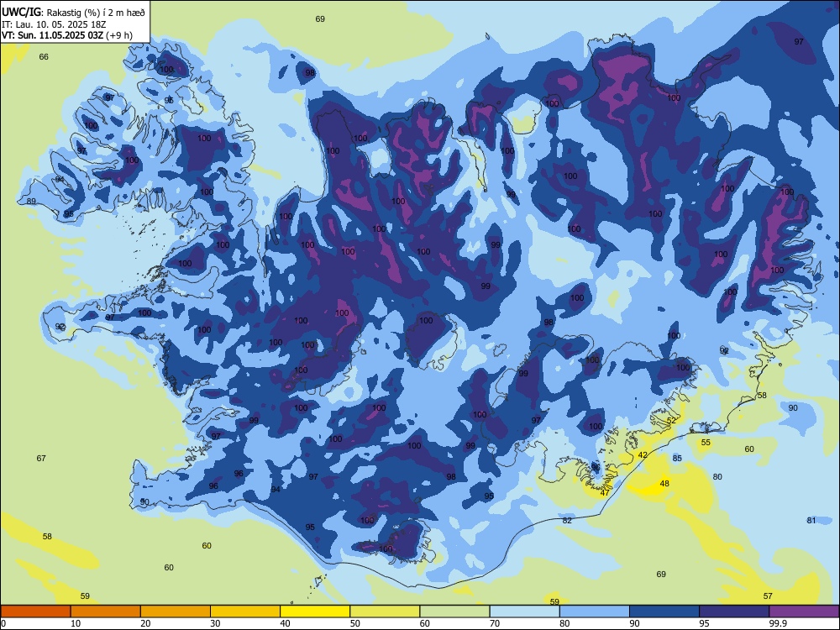Click the initial time 'IT: Lau. 10. 05. 2025 18Z'
This screenshot has width=840, height=630.
click(x=54, y=24)
